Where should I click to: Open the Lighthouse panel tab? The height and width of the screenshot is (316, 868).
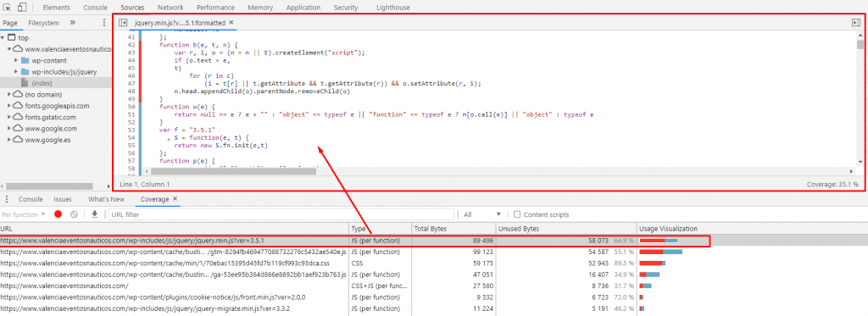393,8
